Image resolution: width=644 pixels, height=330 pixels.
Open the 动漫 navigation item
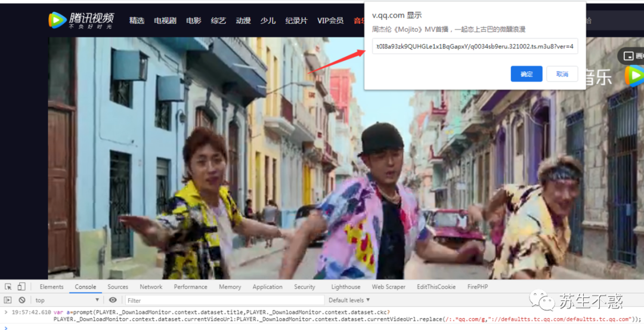[243, 20]
